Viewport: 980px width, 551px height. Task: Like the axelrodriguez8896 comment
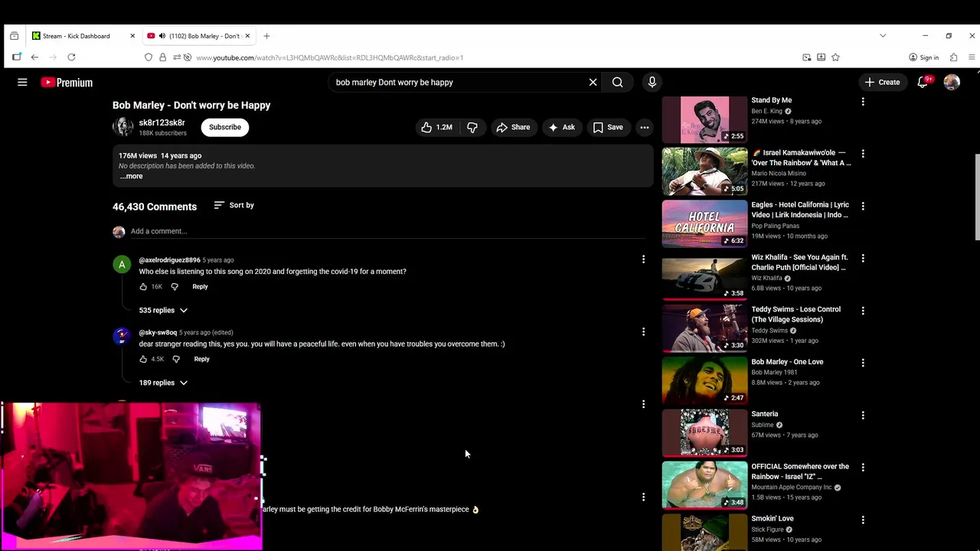[143, 287]
